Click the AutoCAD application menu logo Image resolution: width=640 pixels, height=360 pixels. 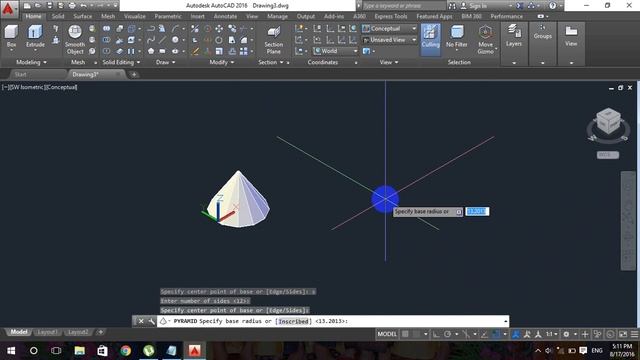(x=8, y=8)
